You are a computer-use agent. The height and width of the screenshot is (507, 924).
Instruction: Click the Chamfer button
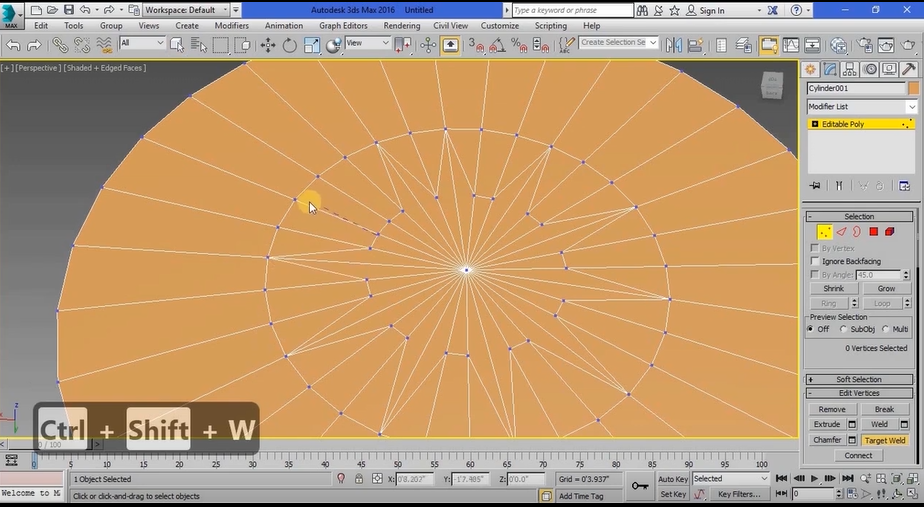pyautogui.click(x=827, y=440)
